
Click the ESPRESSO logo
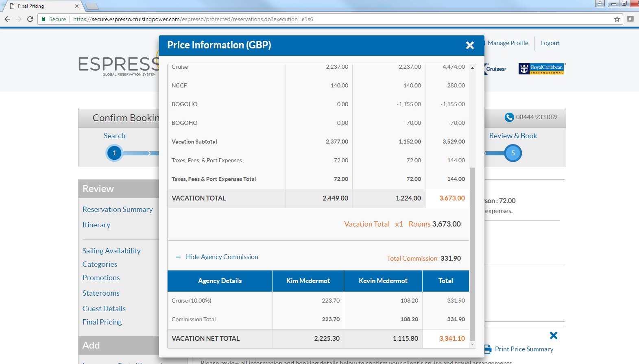[119, 65]
